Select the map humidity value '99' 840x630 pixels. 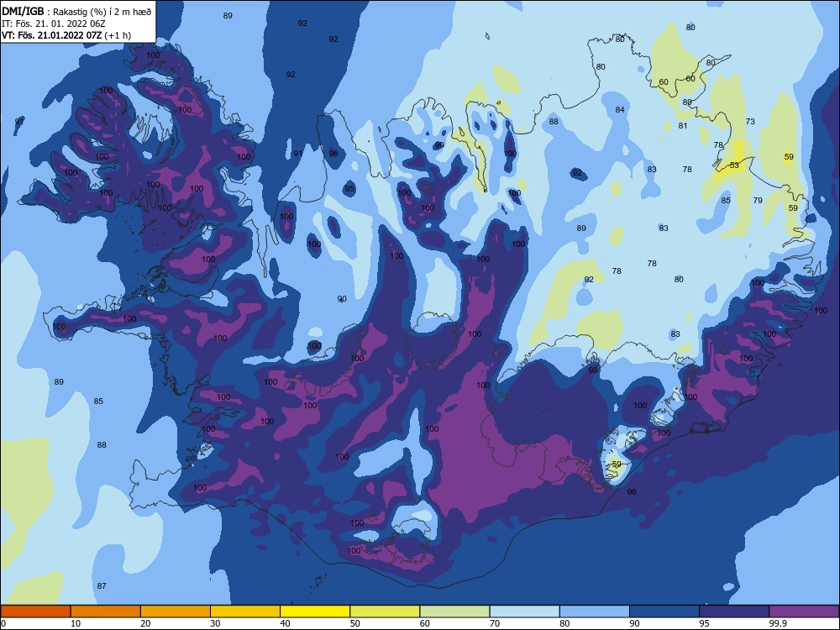439,145
